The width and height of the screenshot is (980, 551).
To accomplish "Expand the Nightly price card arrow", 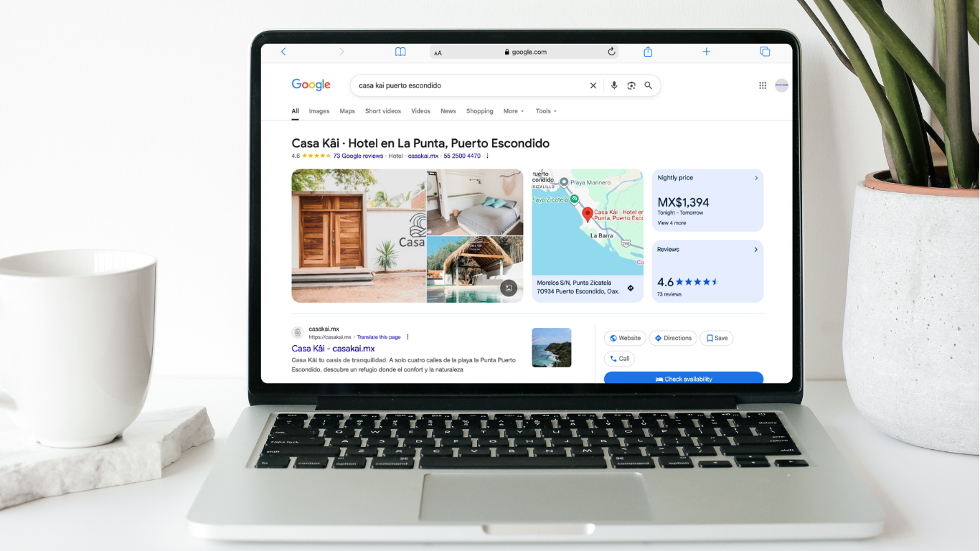I will pyautogui.click(x=755, y=178).
